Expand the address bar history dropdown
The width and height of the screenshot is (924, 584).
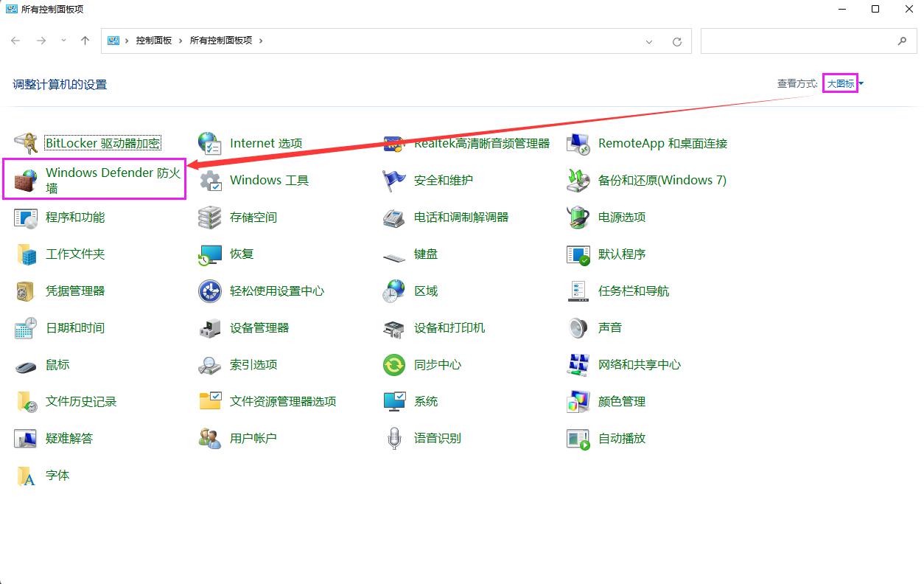tap(648, 41)
